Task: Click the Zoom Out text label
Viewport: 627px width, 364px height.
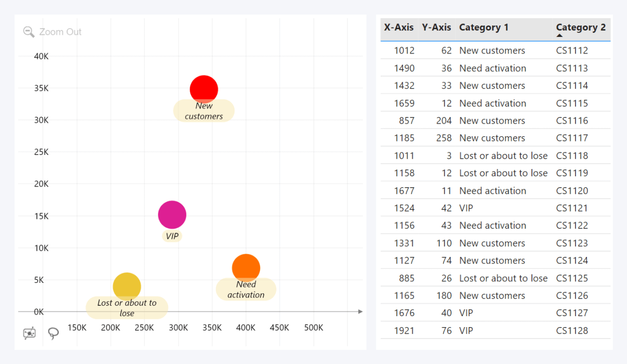Action: click(60, 32)
